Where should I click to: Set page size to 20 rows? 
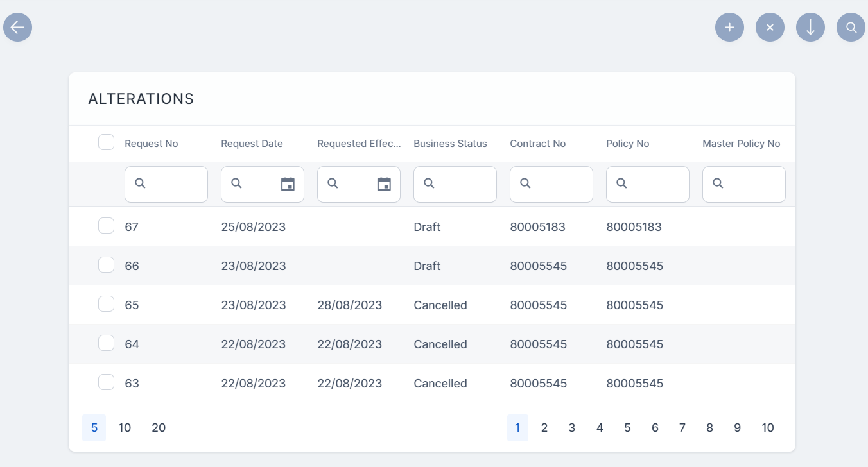[x=159, y=428]
